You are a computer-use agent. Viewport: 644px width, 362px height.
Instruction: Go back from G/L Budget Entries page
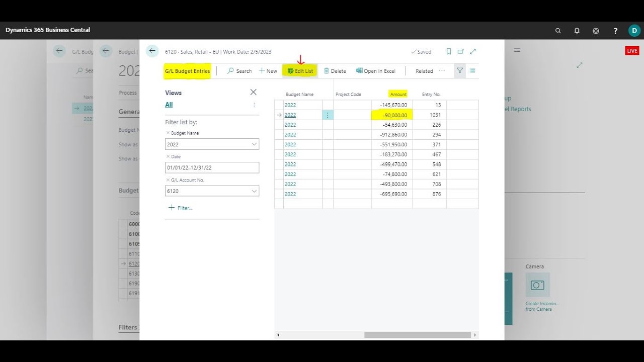(152, 51)
